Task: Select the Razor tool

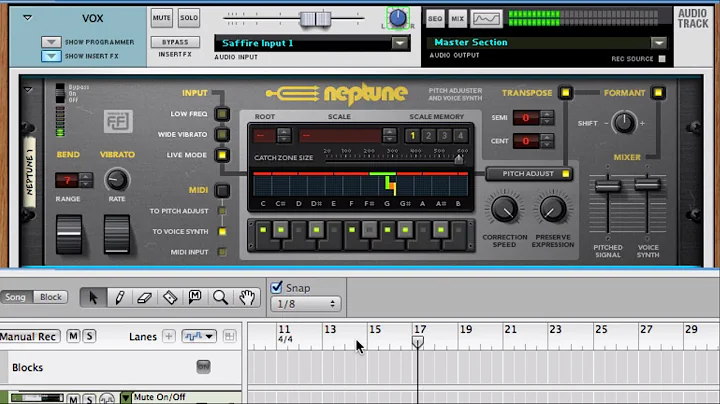Action: point(170,297)
